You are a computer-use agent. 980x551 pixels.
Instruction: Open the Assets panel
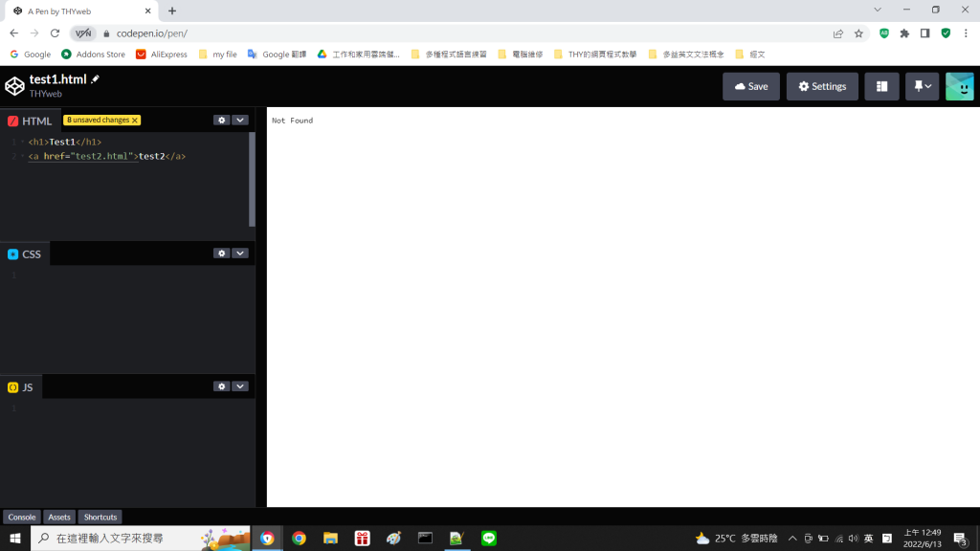(x=59, y=517)
